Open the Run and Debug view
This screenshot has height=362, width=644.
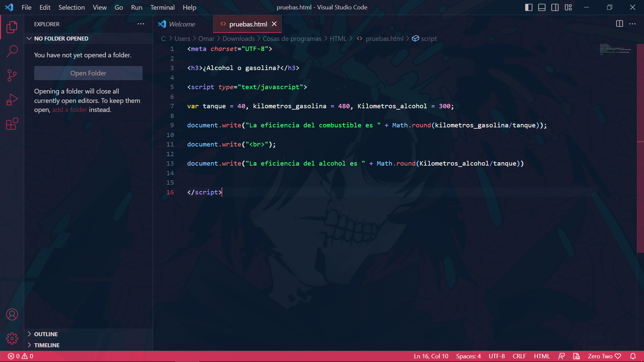click(12, 100)
